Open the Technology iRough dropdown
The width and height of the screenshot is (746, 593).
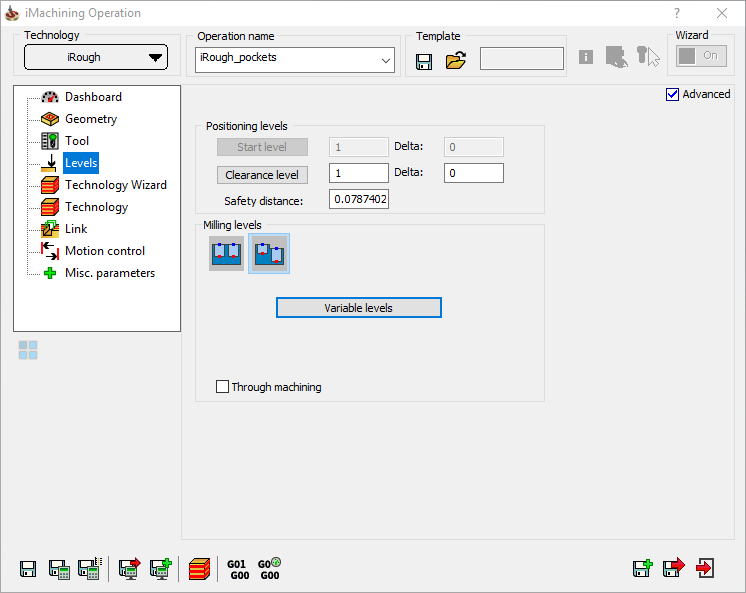[x=96, y=57]
